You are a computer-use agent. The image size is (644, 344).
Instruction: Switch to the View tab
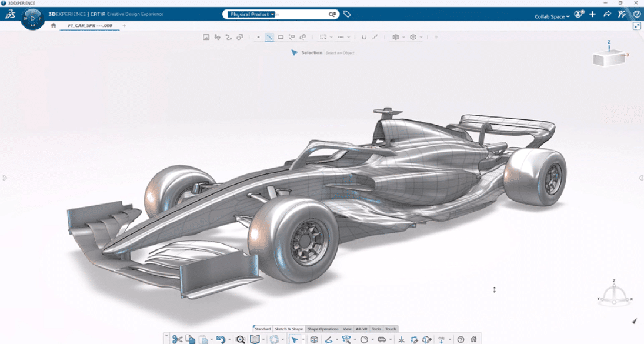346,329
